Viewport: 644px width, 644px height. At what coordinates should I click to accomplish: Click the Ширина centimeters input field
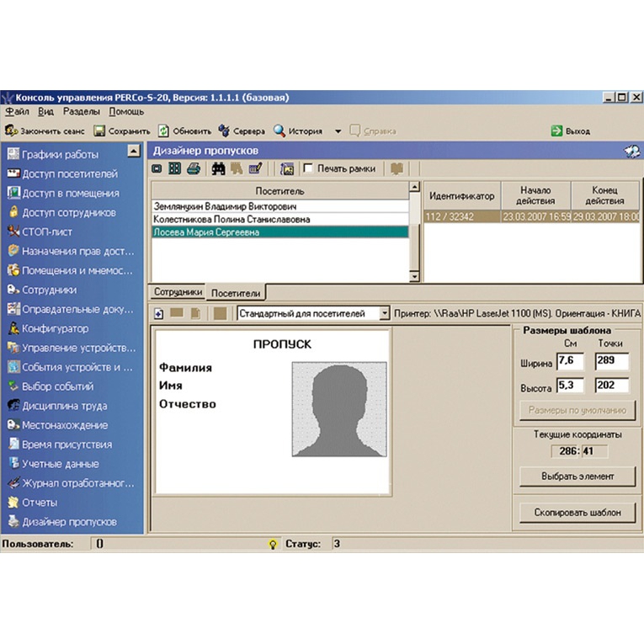(570, 361)
